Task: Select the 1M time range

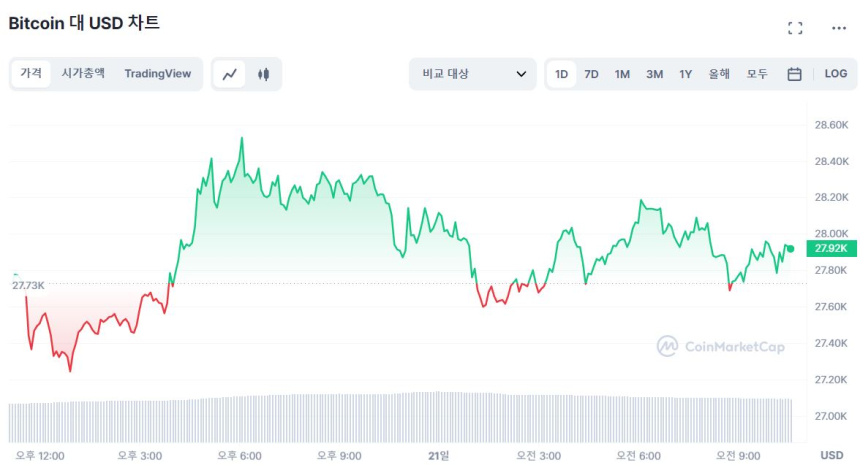Action: coord(622,74)
